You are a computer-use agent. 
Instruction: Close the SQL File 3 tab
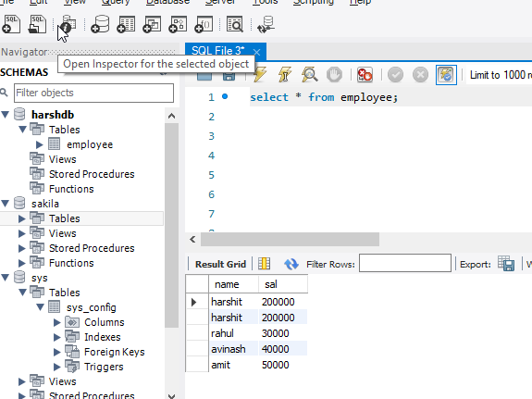click(257, 52)
